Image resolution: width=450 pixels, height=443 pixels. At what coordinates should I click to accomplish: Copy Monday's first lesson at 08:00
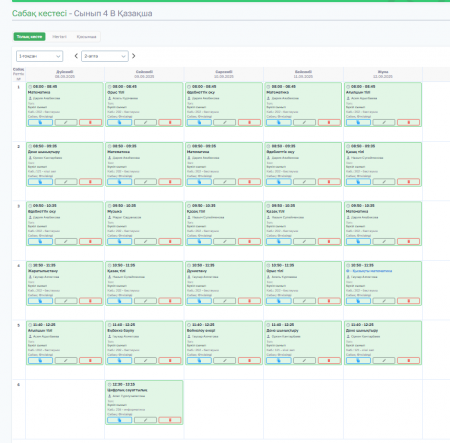[40, 122]
